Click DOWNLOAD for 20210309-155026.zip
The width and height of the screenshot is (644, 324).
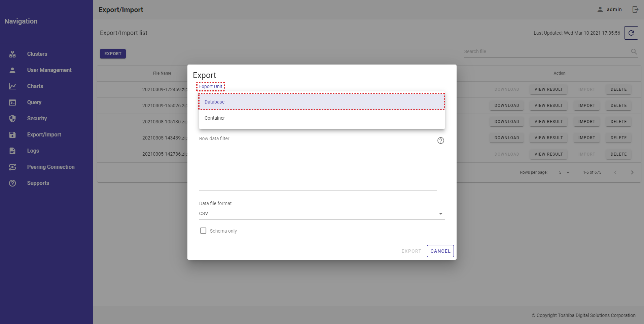click(507, 106)
